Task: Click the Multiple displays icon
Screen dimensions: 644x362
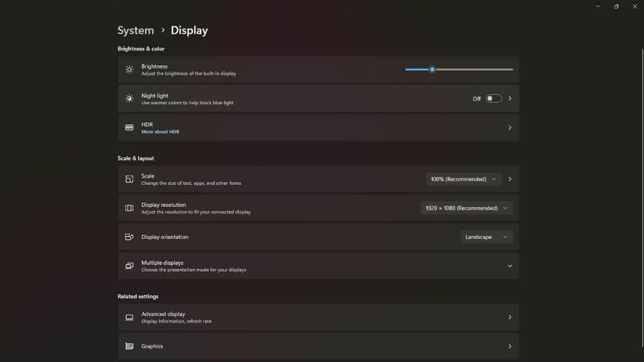Action: pyautogui.click(x=129, y=266)
